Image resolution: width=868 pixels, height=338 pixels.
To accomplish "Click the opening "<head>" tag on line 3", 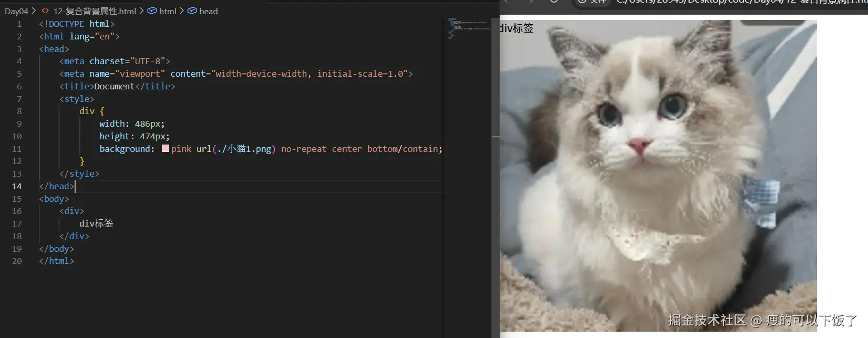I will (54, 49).
